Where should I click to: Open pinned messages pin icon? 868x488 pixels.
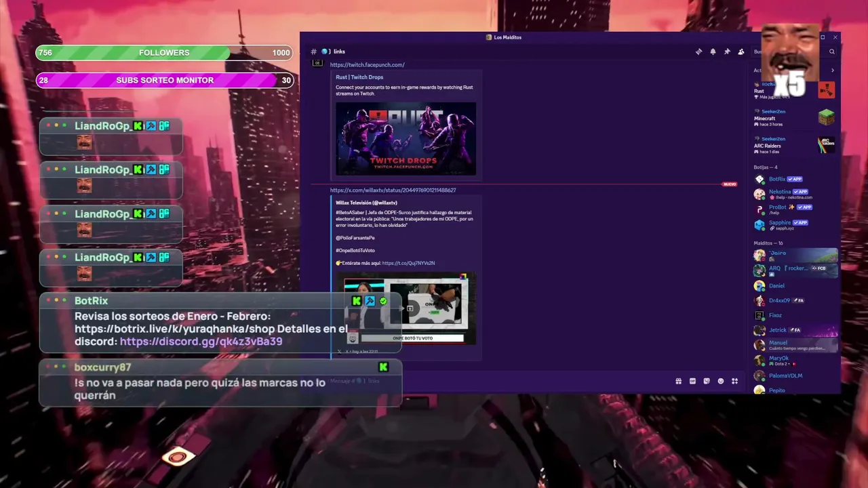[727, 52]
